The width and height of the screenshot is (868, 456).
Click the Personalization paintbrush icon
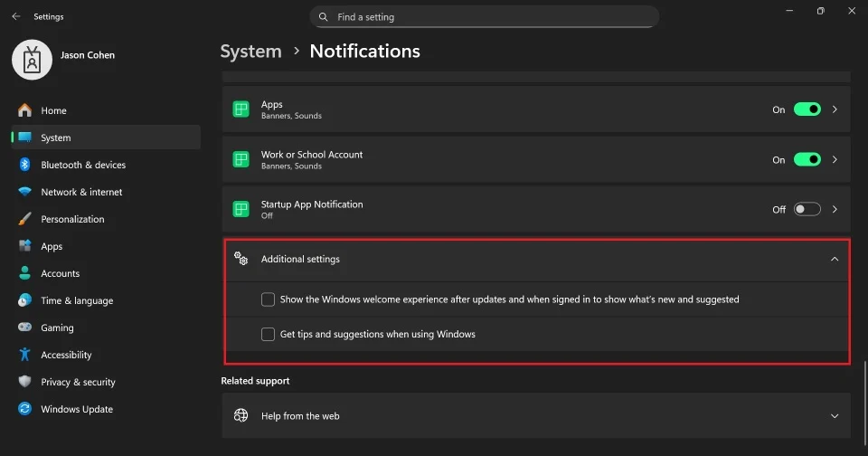25,219
